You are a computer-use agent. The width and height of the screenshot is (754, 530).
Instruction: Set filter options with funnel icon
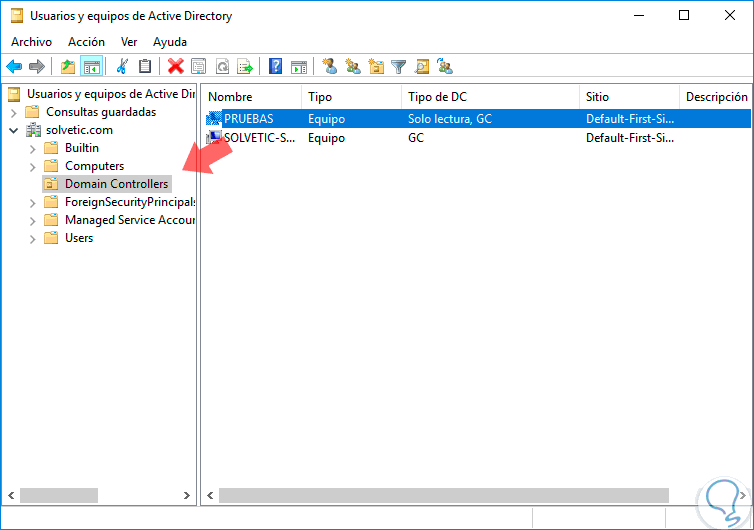[399, 66]
